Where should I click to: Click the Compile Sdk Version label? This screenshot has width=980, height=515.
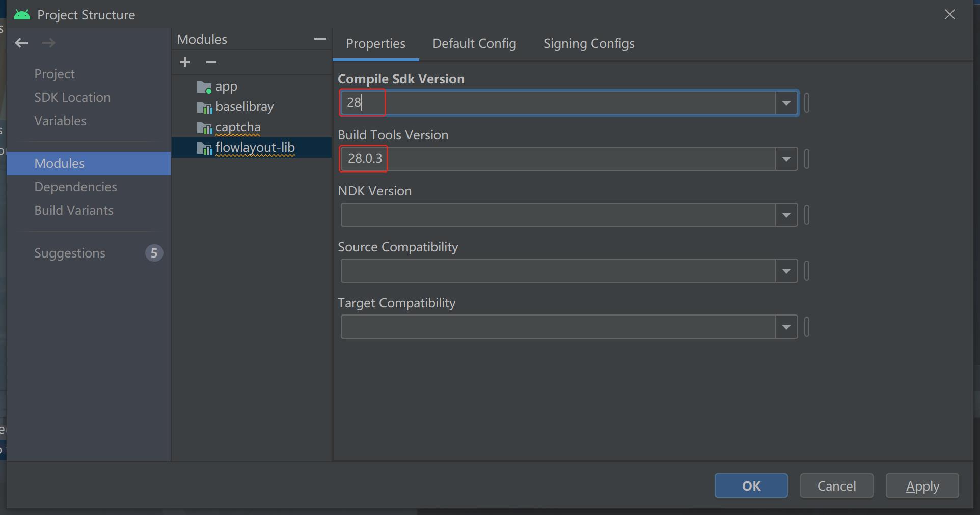(x=401, y=79)
